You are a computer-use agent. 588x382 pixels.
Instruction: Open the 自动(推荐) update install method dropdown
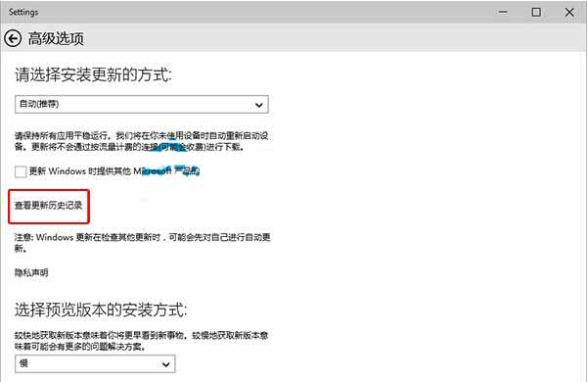point(142,105)
